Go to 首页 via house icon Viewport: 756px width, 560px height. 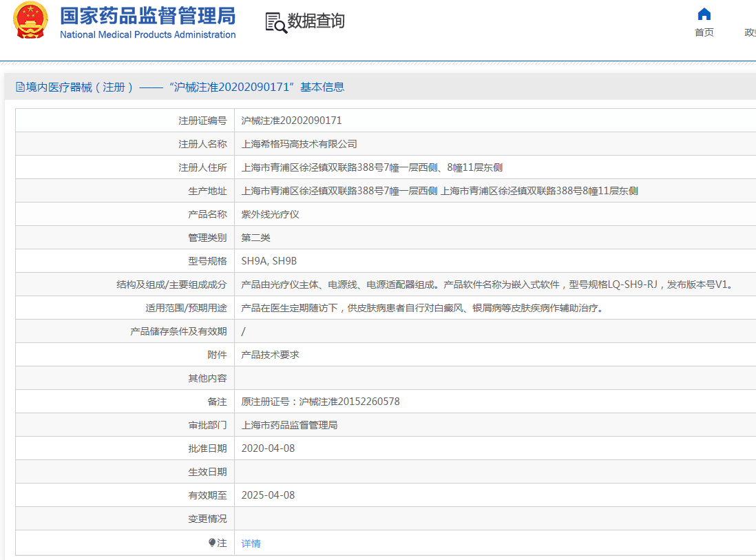pyautogui.click(x=704, y=14)
